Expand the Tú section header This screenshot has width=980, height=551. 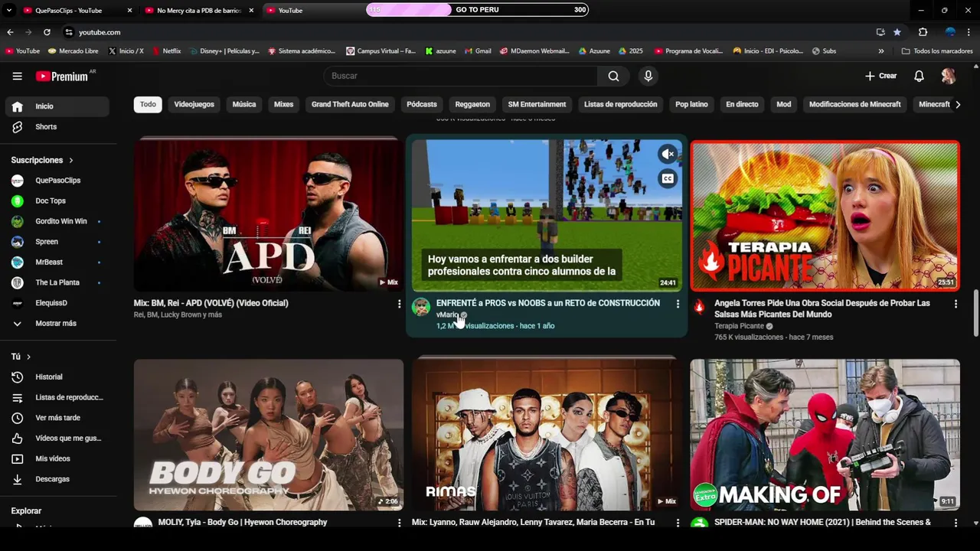[21, 357]
